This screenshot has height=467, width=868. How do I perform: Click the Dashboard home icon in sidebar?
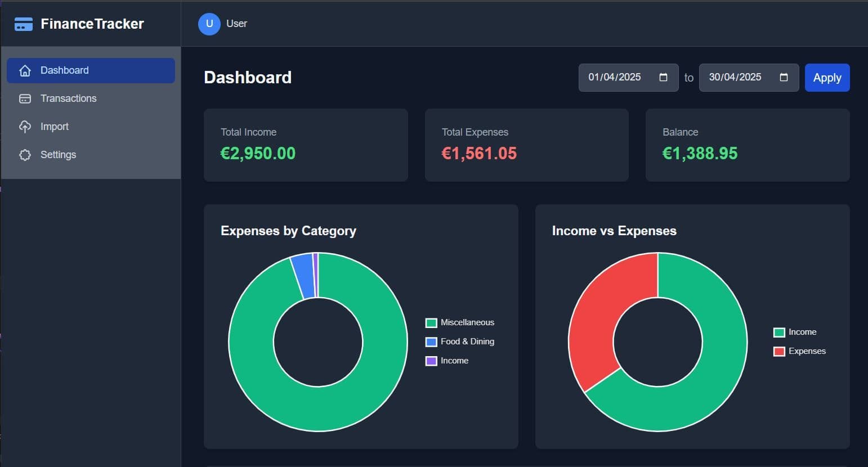click(25, 70)
